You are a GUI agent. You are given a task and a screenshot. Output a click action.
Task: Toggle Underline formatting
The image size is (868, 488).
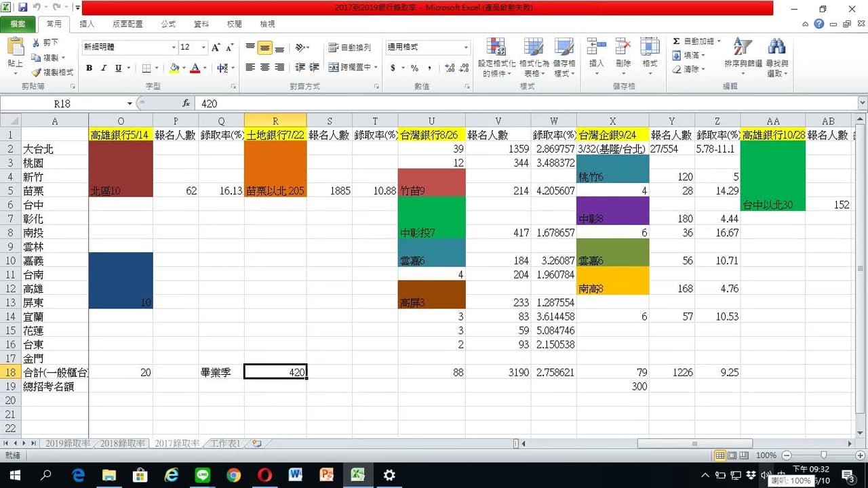coord(119,68)
